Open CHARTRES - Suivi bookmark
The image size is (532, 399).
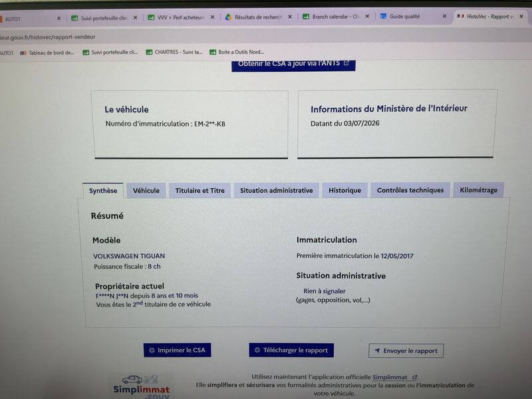point(174,52)
